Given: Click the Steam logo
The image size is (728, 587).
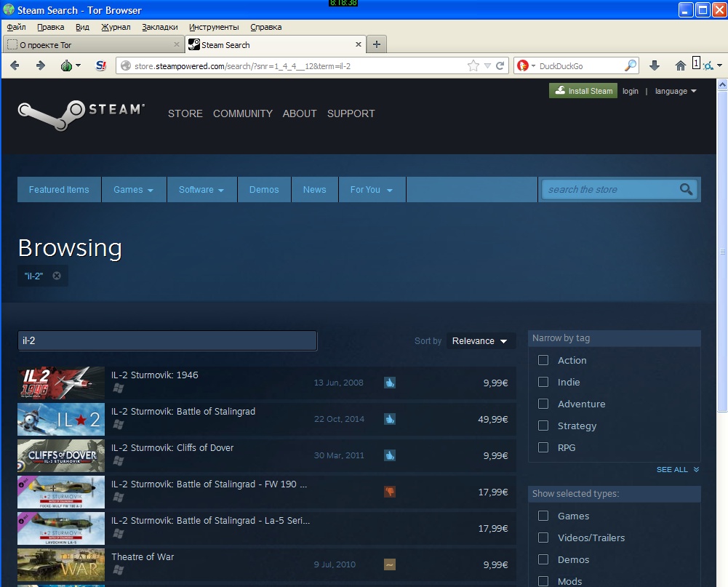Looking at the screenshot, I should click(81, 115).
